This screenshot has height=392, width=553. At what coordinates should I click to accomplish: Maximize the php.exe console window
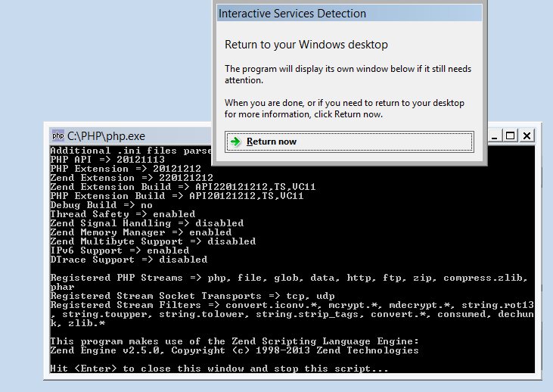pyautogui.click(x=511, y=136)
